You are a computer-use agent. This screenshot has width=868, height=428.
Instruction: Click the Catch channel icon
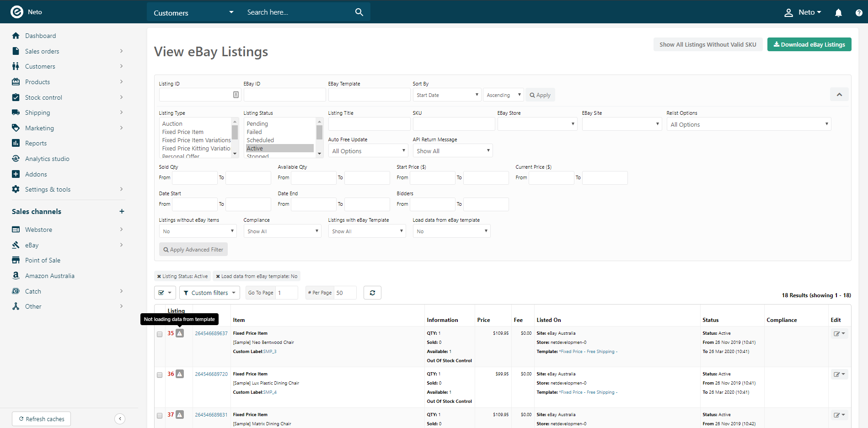(16, 291)
